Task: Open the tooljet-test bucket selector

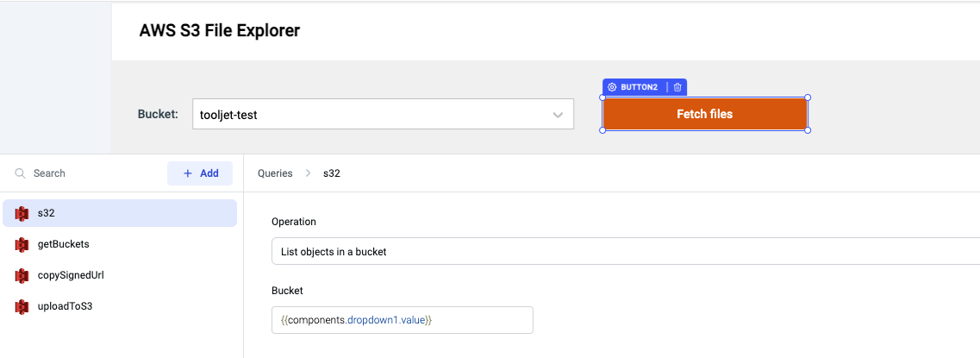Action: 371,115
